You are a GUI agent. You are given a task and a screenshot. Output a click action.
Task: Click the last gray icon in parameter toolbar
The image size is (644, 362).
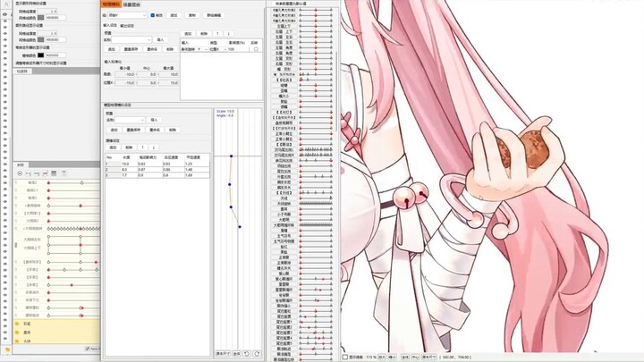pos(64,173)
